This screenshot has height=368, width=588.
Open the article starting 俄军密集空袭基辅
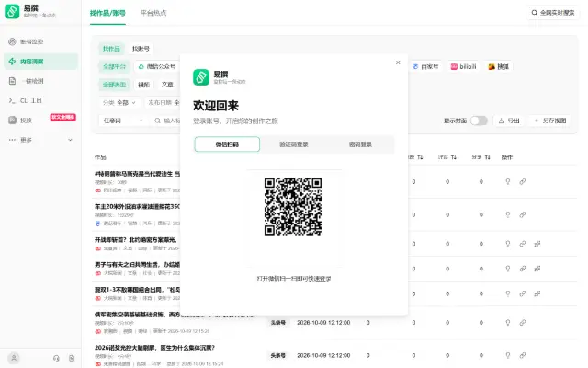tap(175, 315)
